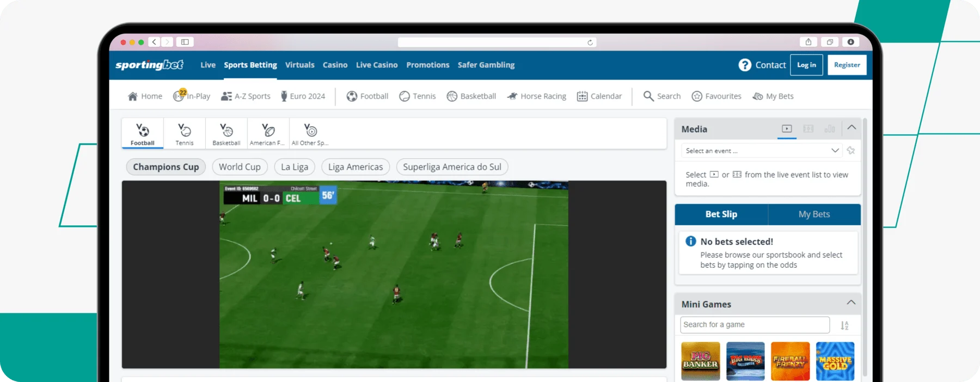The height and width of the screenshot is (382, 980).
Task: Go to Home in sports navigation
Action: click(145, 96)
